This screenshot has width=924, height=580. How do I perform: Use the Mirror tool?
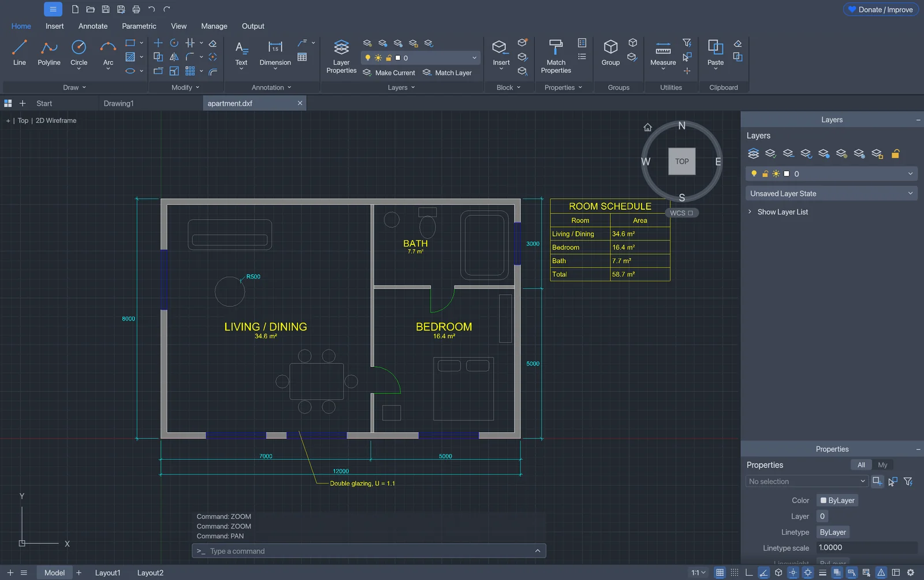[x=174, y=57]
